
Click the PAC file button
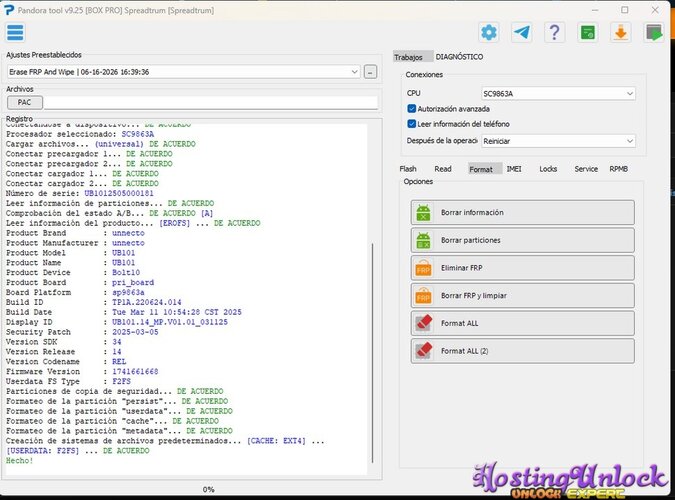(25, 102)
